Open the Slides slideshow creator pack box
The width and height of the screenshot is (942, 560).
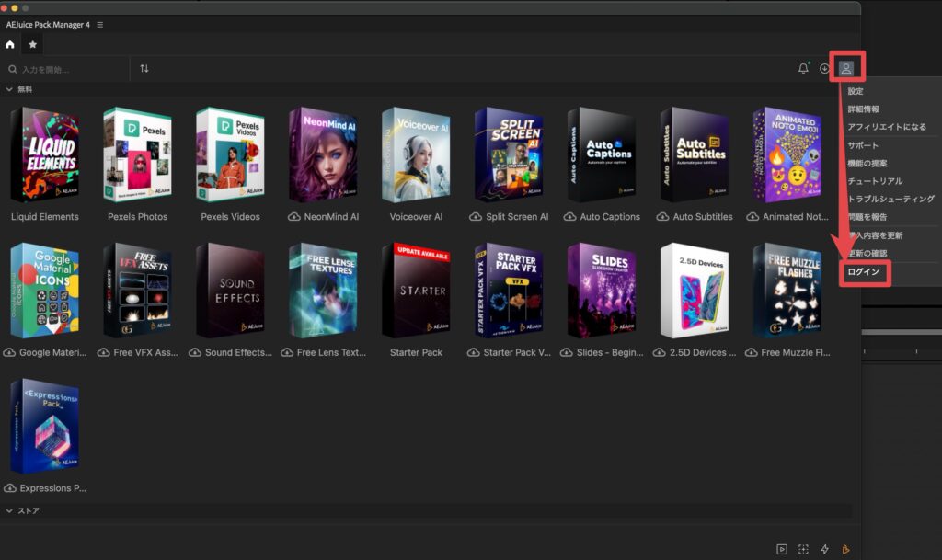click(602, 291)
